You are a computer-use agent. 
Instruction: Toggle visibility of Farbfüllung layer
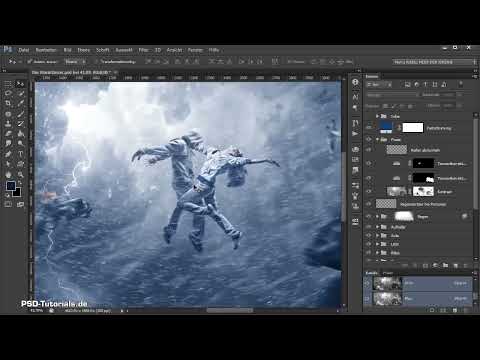click(369, 128)
